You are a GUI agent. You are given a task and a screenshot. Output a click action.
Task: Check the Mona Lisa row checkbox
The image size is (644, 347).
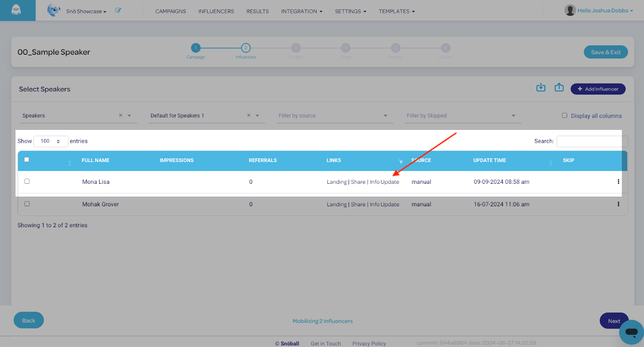27,181
